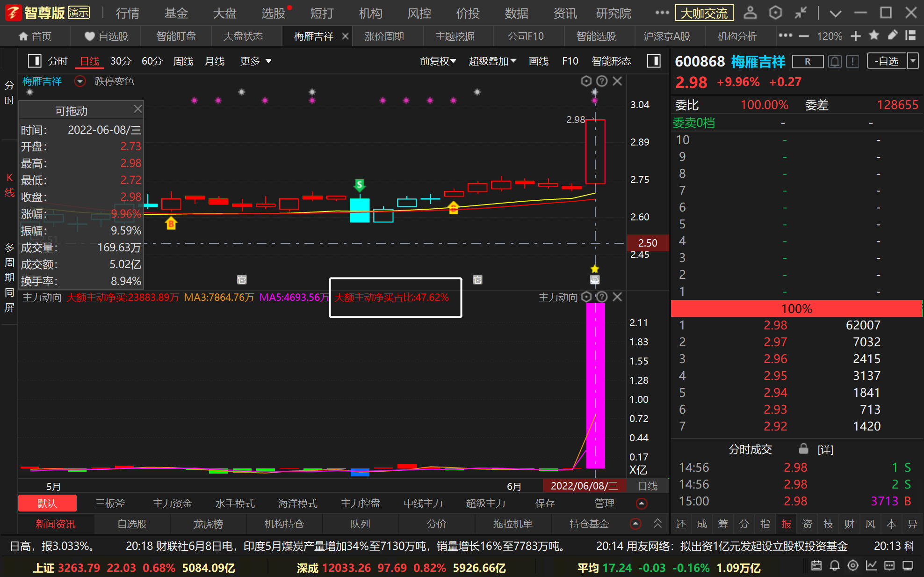This screenshot has height=577, width=924.
Task: Click the zoom-out minus icon beside 120%
Action: coord(804,36)
